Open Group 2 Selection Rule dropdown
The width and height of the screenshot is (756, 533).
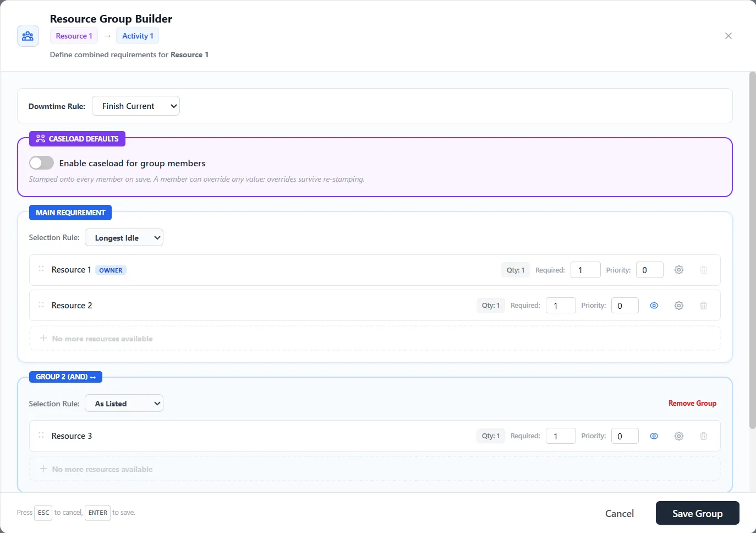click(124, 404)
